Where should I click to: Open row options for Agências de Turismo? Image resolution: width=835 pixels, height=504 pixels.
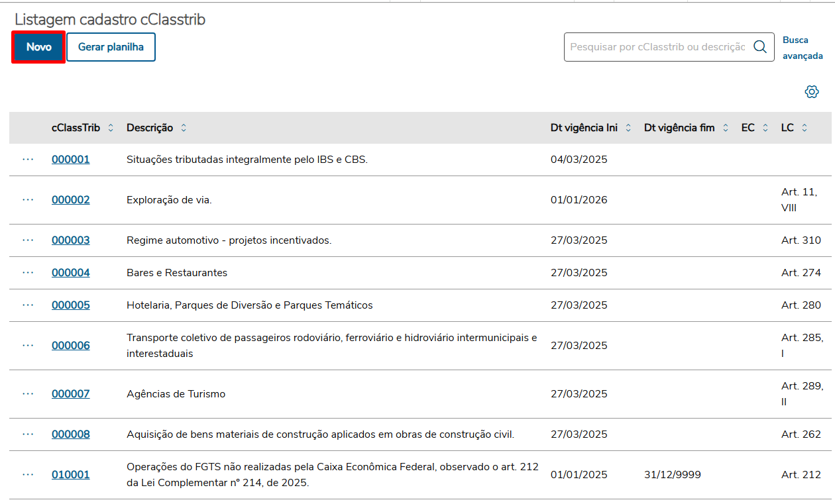tap(28, 394)
